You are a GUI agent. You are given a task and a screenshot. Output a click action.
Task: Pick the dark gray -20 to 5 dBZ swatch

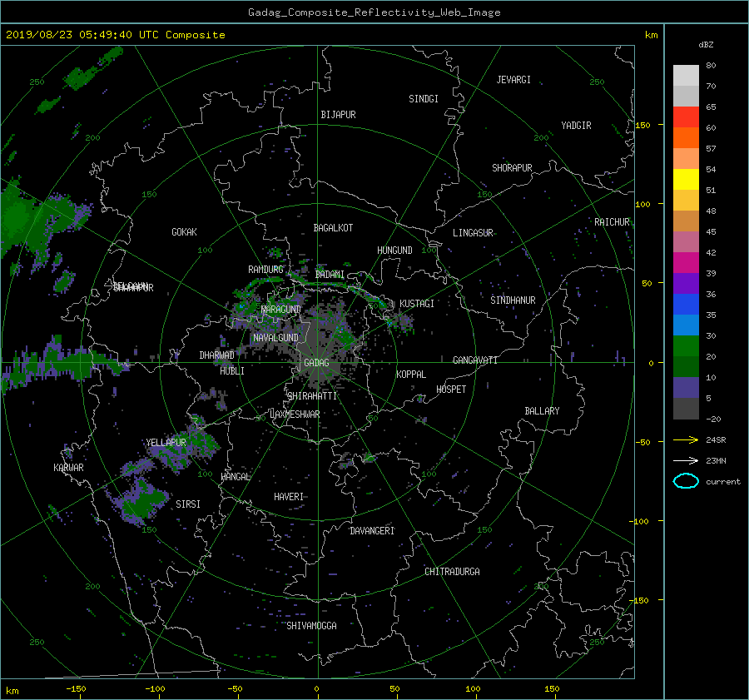686,409
